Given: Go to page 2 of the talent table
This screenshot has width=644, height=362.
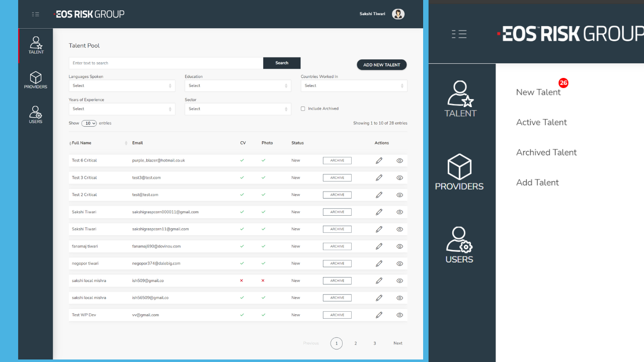Looking at the screenshot, I should click(356, 343).
